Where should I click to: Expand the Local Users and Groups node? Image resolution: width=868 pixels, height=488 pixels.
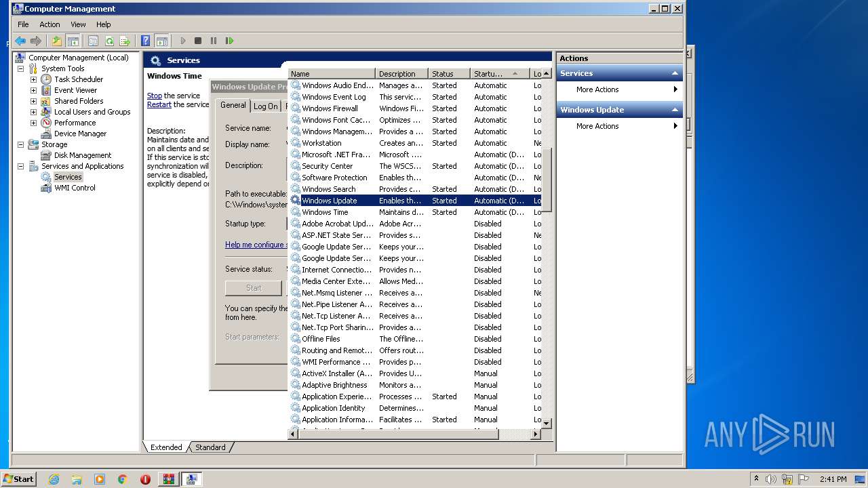click(x=33, y=112)
